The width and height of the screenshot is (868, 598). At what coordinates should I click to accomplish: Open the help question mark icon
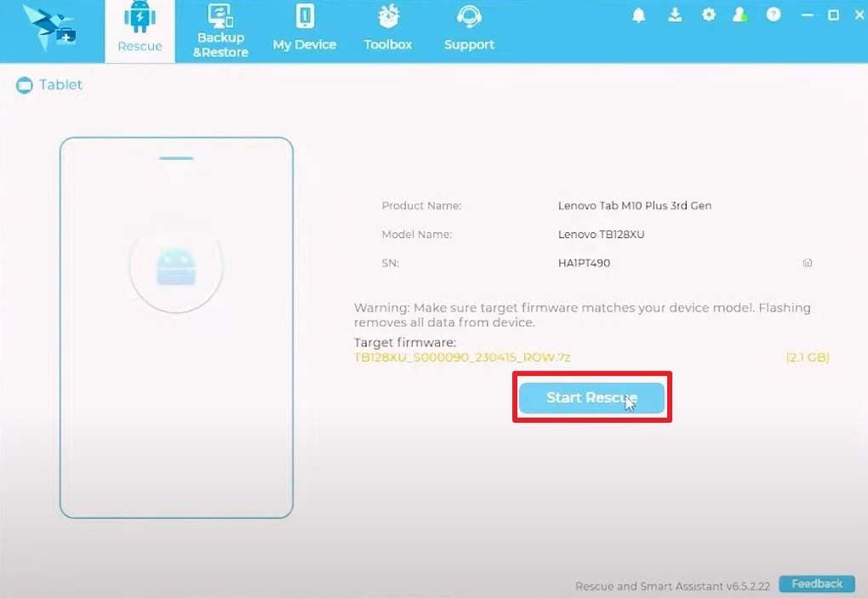pyautogui.click(x=774, y=14)
